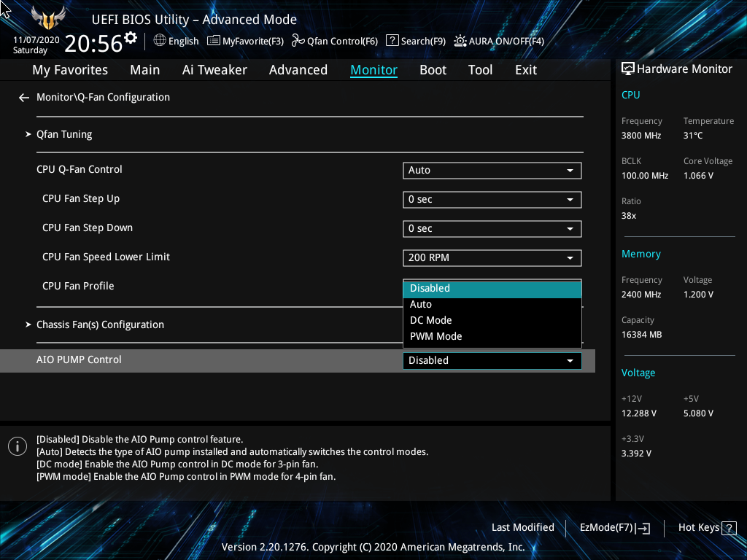Image resolution: width=747 pixels, height=560 pixels.
Task: Click Last Modified button
Action: [522, 528]
